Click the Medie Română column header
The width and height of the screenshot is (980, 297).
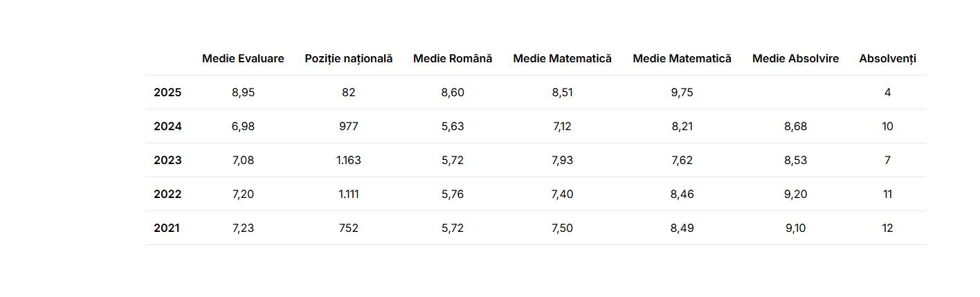point(453,59)
